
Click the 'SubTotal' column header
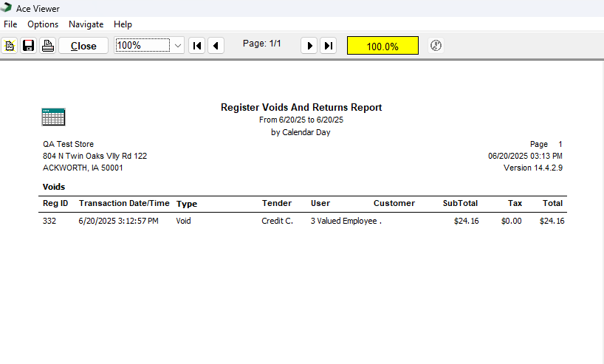click(460, 203)
